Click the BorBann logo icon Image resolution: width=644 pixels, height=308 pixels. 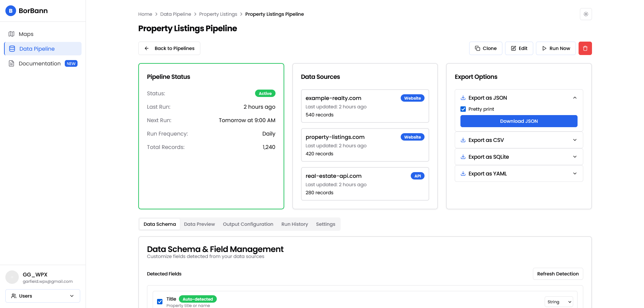(11, 11)
